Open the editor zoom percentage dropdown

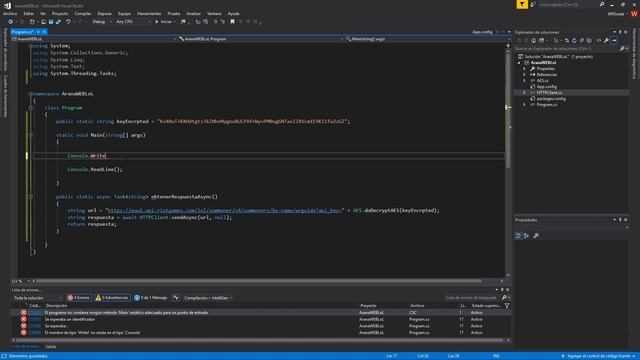[20, 281]
